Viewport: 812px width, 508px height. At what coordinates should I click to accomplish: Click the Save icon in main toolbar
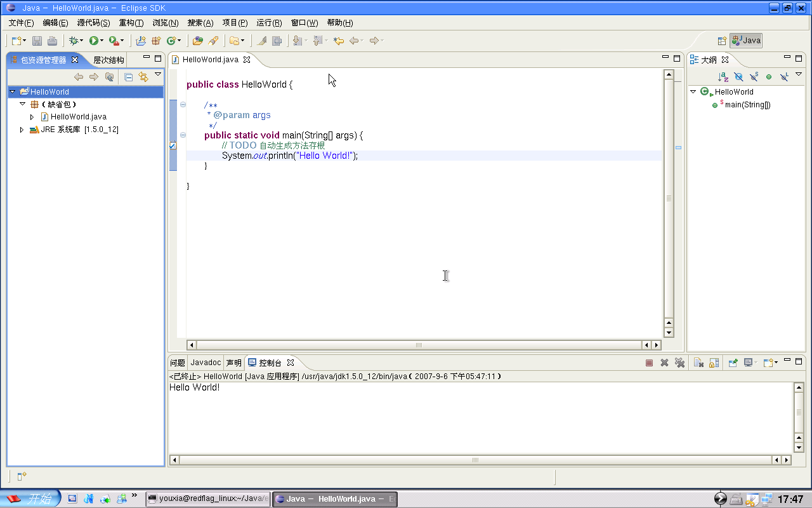[37, 41]
